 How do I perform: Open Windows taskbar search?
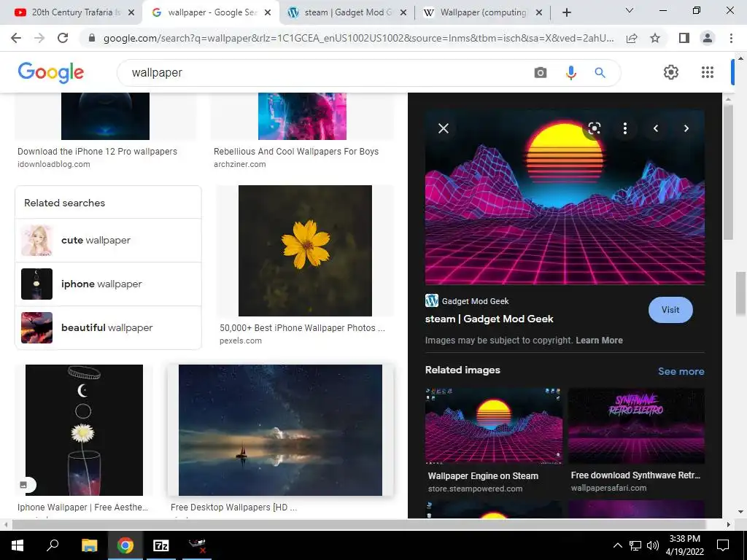pos(53,545)
